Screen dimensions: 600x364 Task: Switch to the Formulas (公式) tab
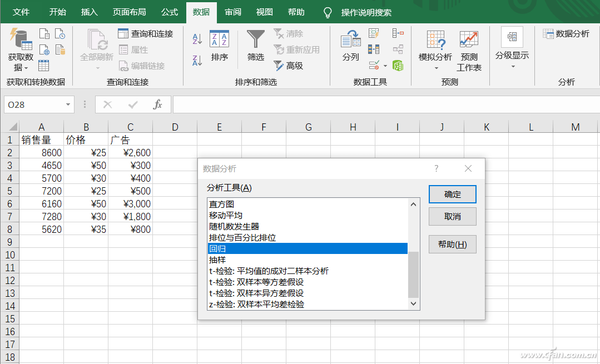pos(170,12)
